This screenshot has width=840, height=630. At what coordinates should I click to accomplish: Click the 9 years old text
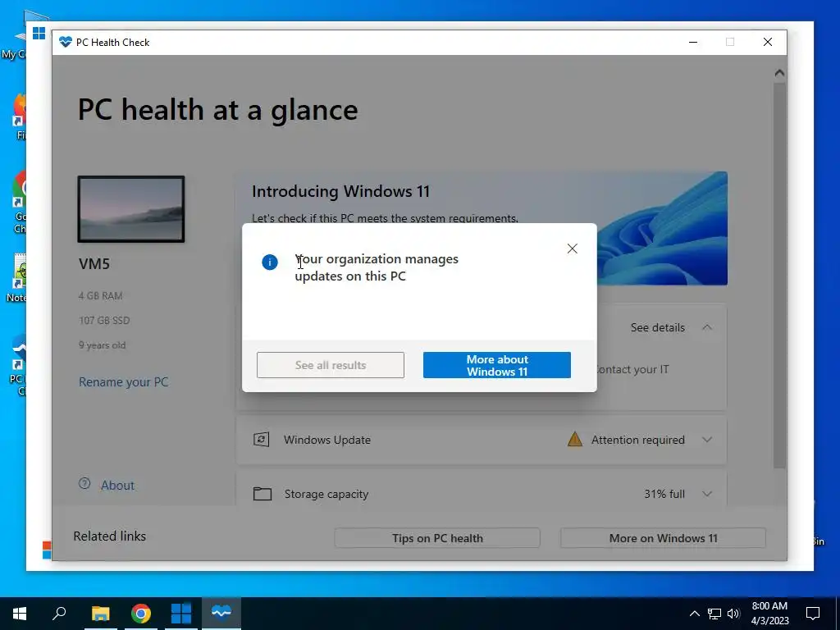click(102, 345)
